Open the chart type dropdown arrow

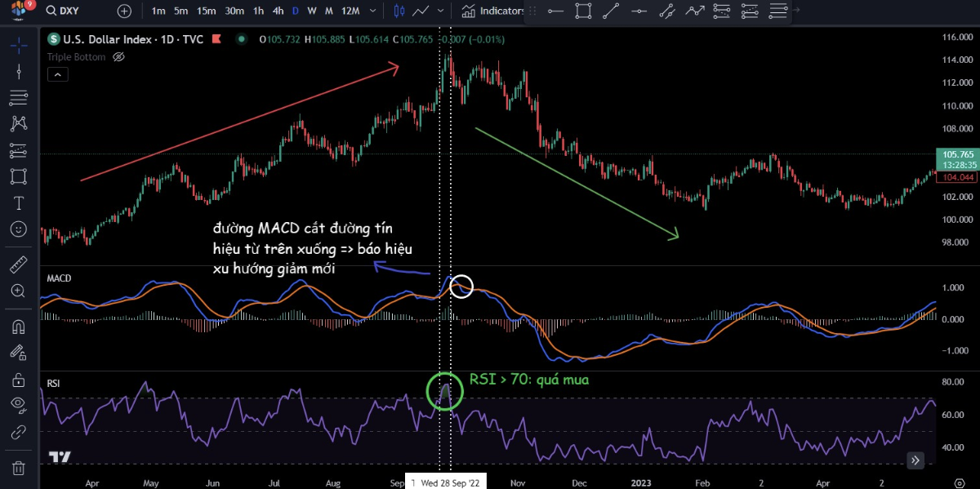coord(441,11)
